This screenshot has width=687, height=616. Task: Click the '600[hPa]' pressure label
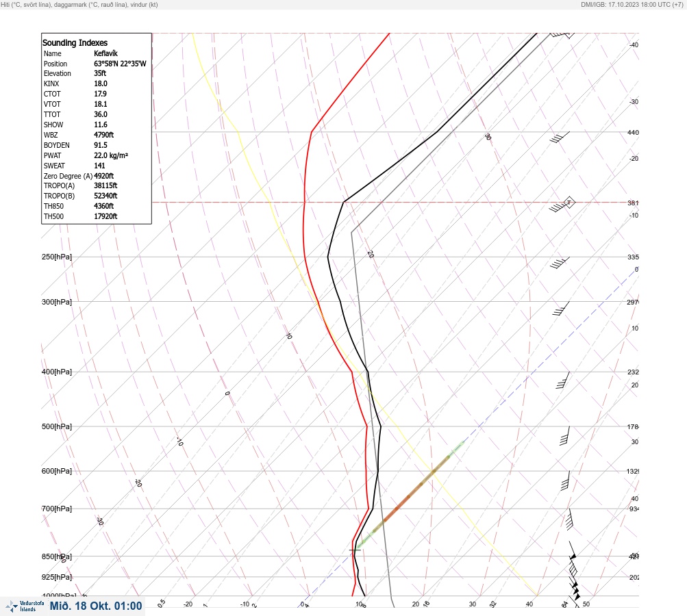coord(57,471)
